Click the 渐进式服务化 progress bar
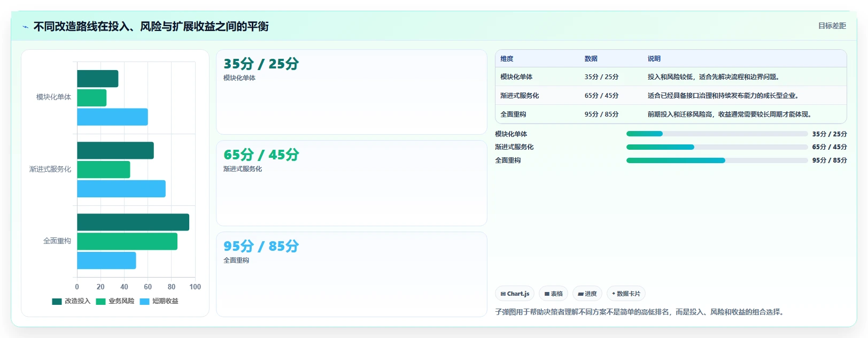The width and height of the screenshot is (868, 338). coord(717,147)
